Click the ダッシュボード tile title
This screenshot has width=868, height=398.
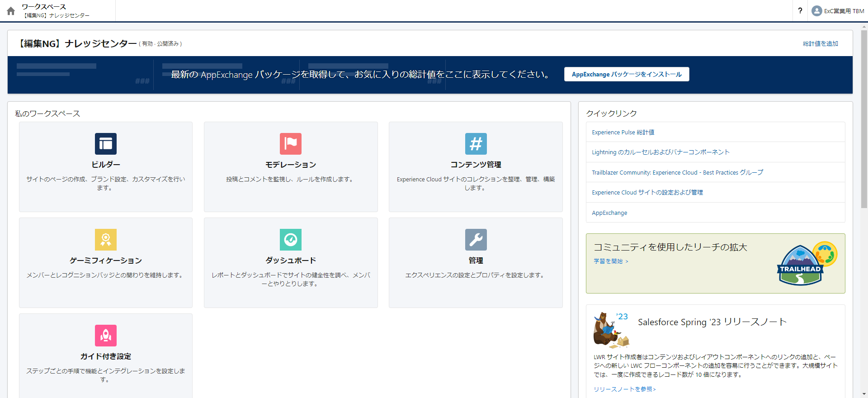291,261
